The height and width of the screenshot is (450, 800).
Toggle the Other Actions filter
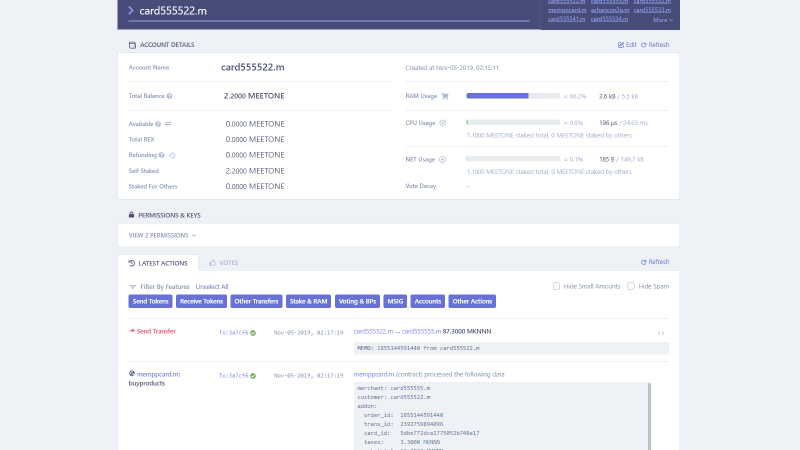pyautogui.click(x=472, y=302)
